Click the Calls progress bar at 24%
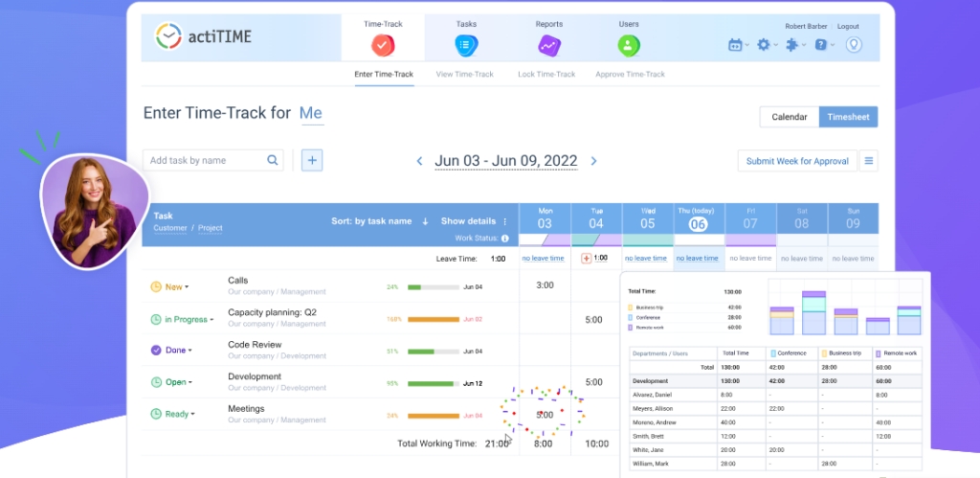The width and height of the screenshot is (980, 478). coord(434,287)
